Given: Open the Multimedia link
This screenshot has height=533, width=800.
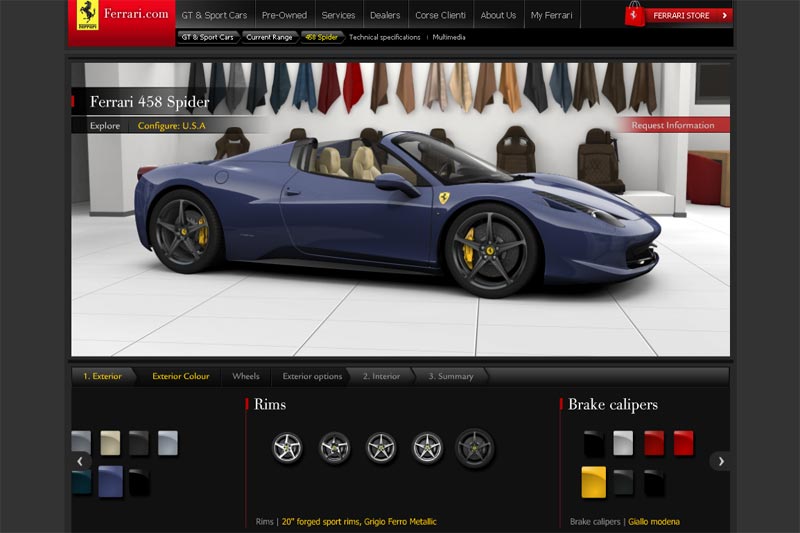Looking at the screenshot, I should [x=449, y=37].
